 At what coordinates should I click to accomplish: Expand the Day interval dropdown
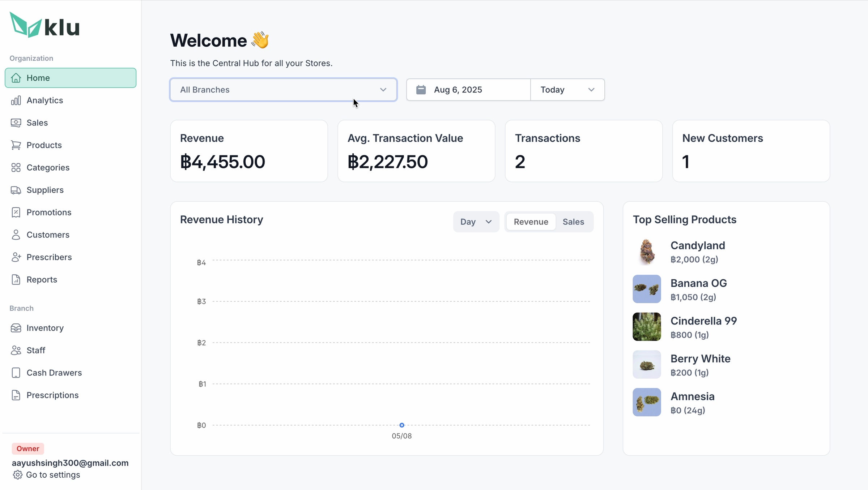(476, 222)
